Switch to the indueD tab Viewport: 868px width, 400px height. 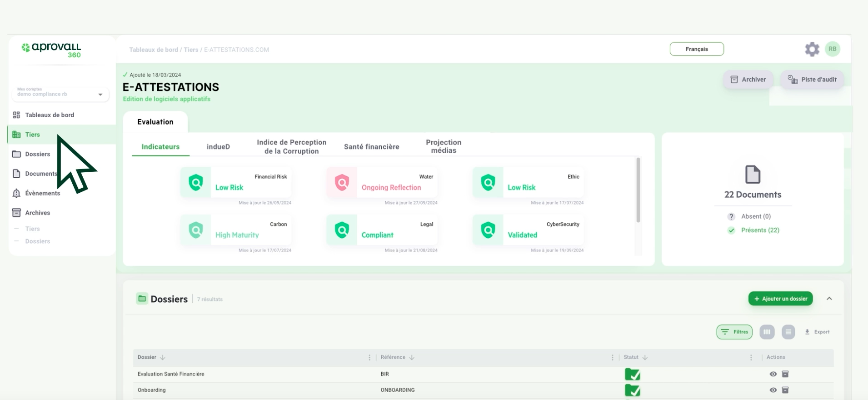pos(218,147)
